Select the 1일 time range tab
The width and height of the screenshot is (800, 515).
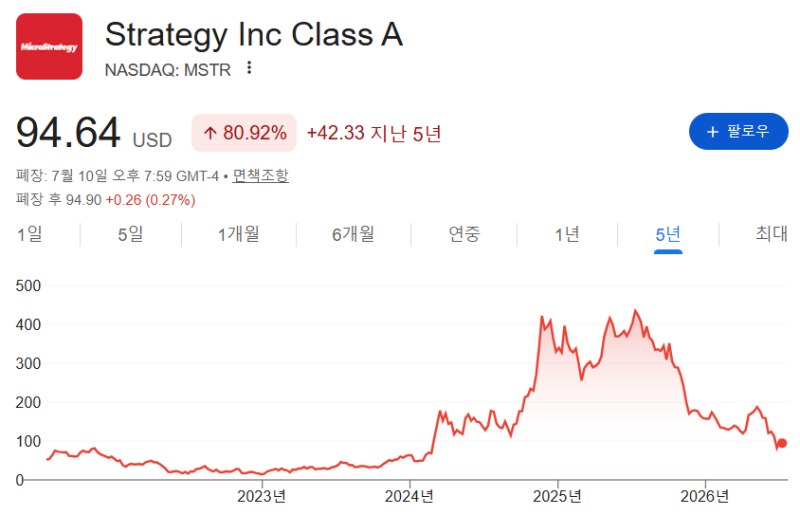(x=30, y=234)
